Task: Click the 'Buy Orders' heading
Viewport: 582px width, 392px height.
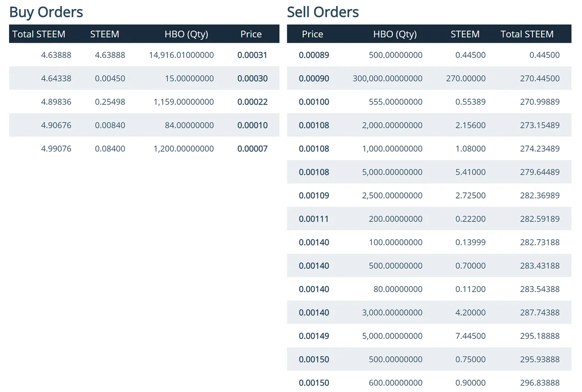Action: pyautogui.click(x=46, y=12)
